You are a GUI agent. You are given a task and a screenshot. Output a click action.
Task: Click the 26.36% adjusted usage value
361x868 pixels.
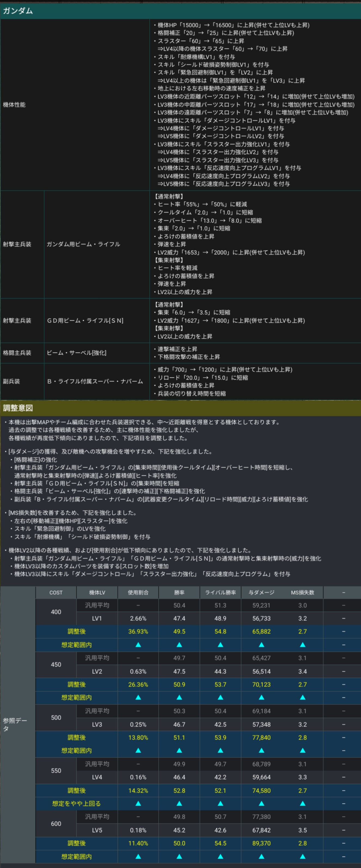pyautogui.click(x=138, y=684)
